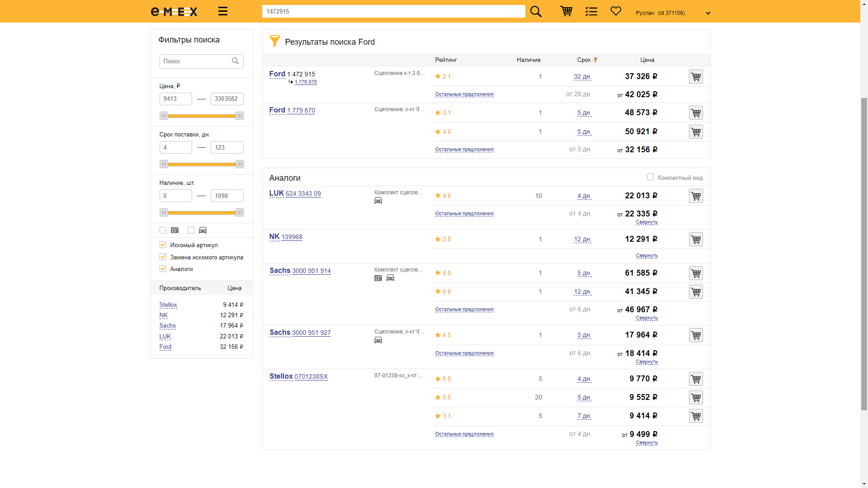Open the checklist orders icon

pos(591,11)
